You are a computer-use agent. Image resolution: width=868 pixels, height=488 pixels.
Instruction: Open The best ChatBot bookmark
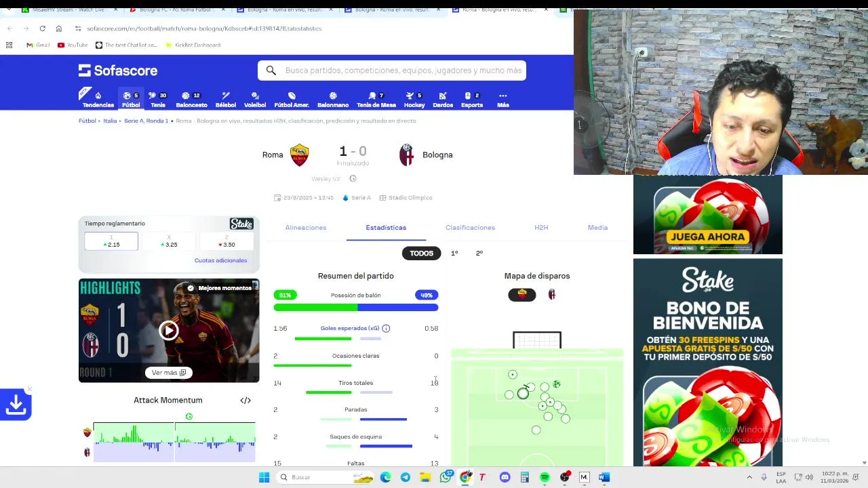tap(126, 45)
